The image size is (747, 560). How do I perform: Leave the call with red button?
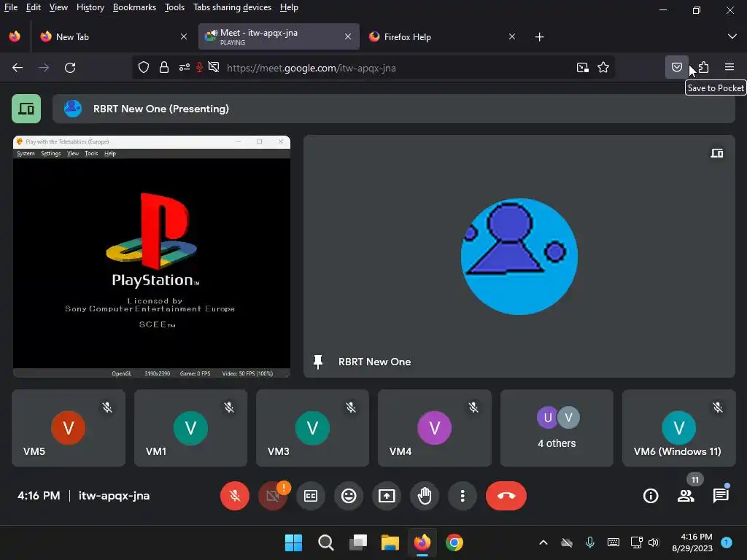[x=506, y=496]
